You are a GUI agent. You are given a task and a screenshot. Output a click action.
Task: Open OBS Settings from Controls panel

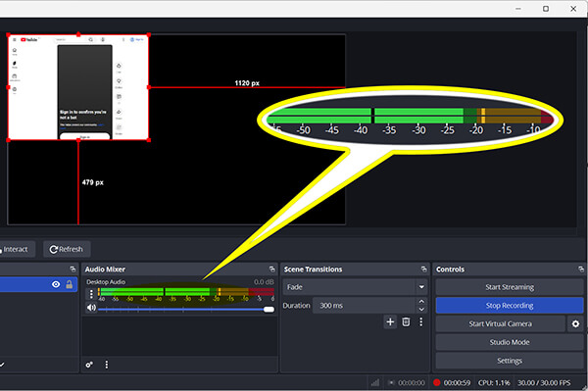(x=510, y=361)
